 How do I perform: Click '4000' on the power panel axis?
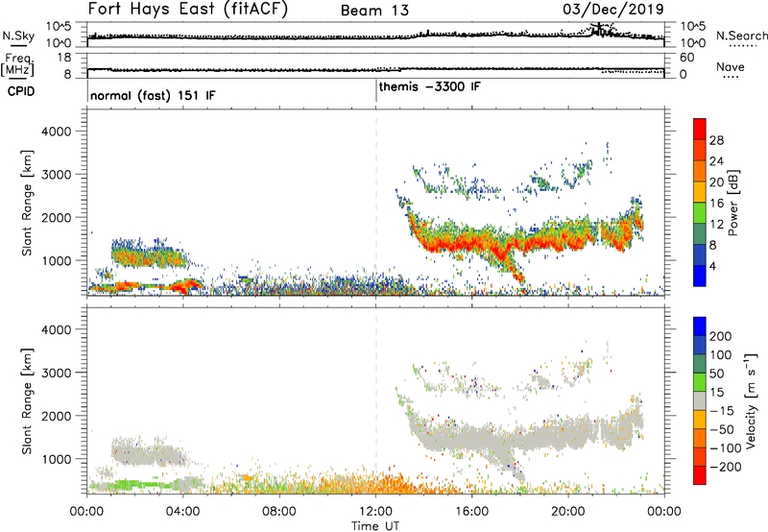point(56,132)
